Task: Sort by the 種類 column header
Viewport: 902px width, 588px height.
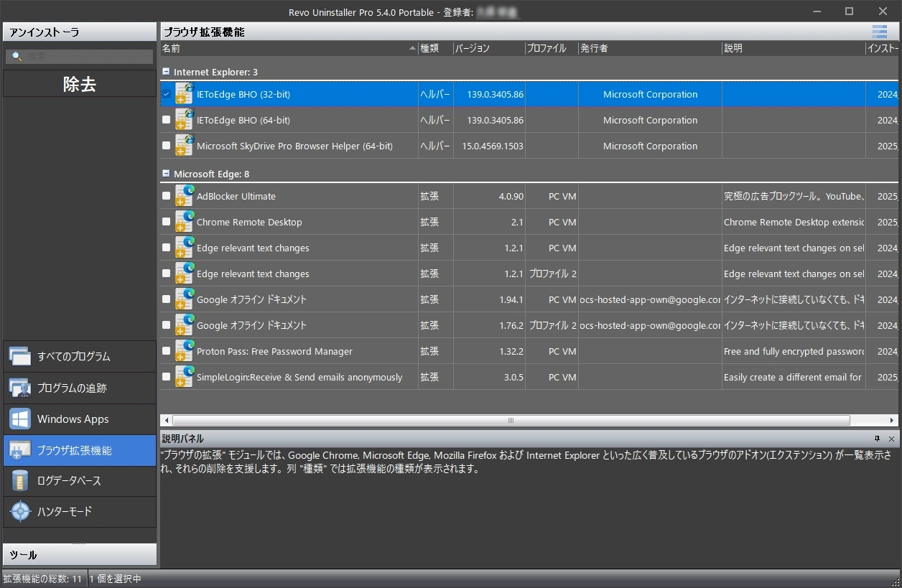Action: [x=435, y=48]
